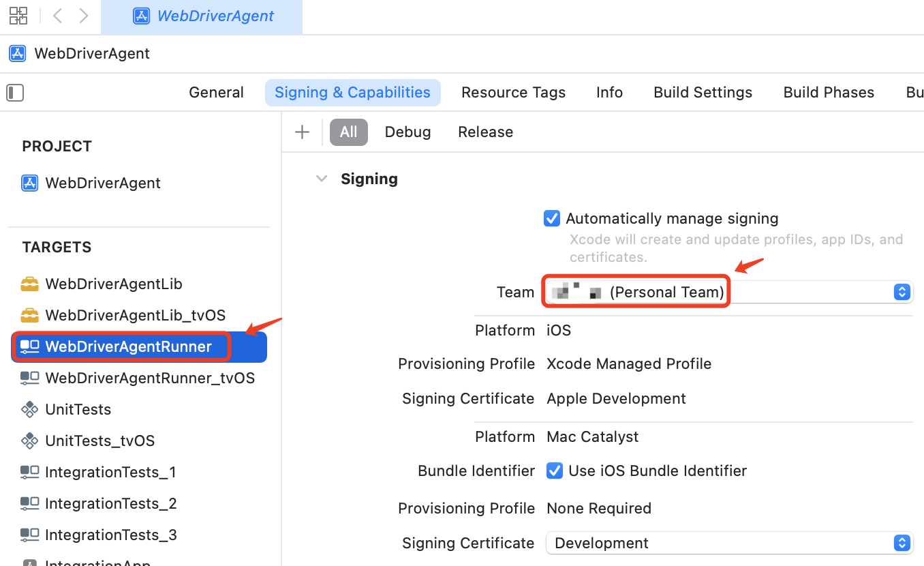Switch to the General tab
This screenshot has height=566, width=924.
pos(216,92)
